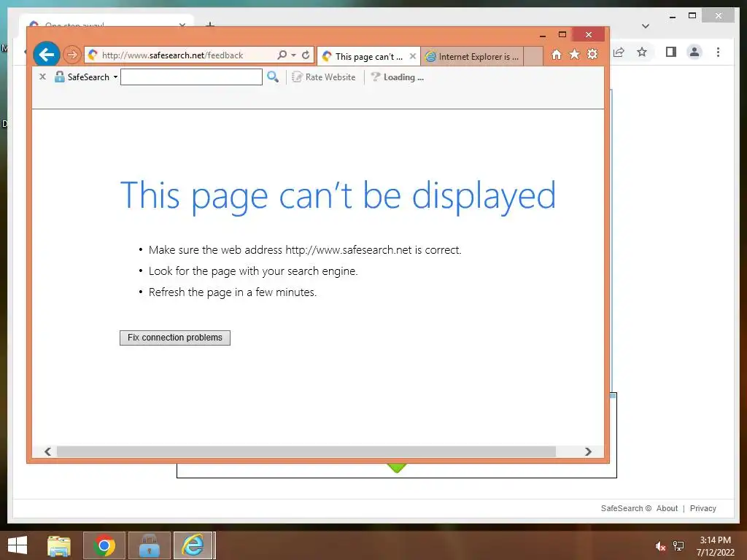This screenshot has width=747, height=560.
Task: Go back with the blue back arrow
Action: pyautogui.click(x=46, y=55)
